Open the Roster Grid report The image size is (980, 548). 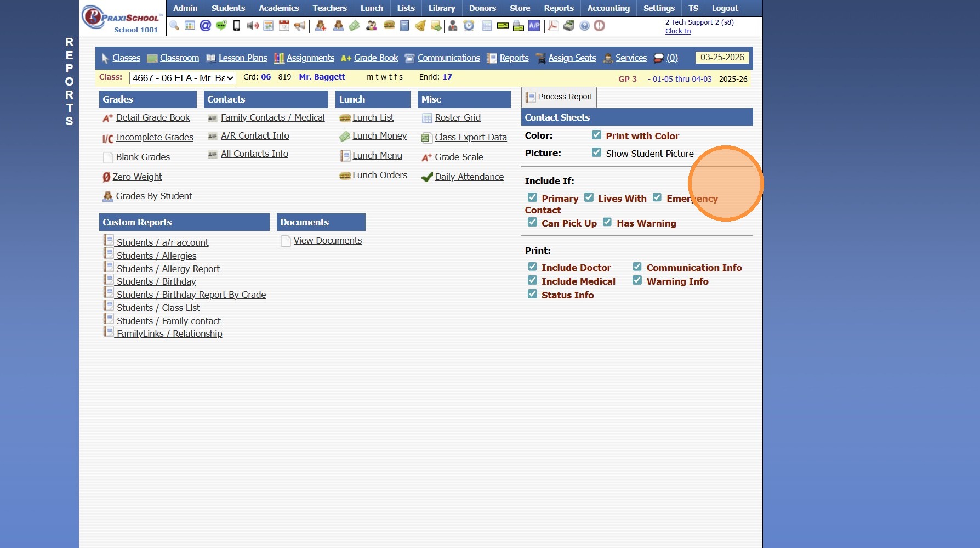coord(458,117)
